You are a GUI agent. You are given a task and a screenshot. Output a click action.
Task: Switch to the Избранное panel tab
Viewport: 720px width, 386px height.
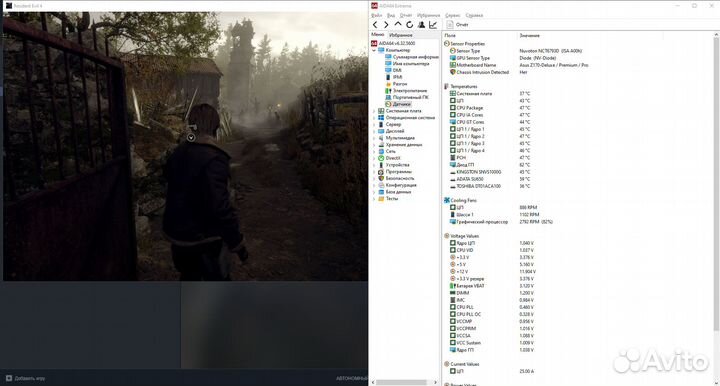[x=400, y=35]
